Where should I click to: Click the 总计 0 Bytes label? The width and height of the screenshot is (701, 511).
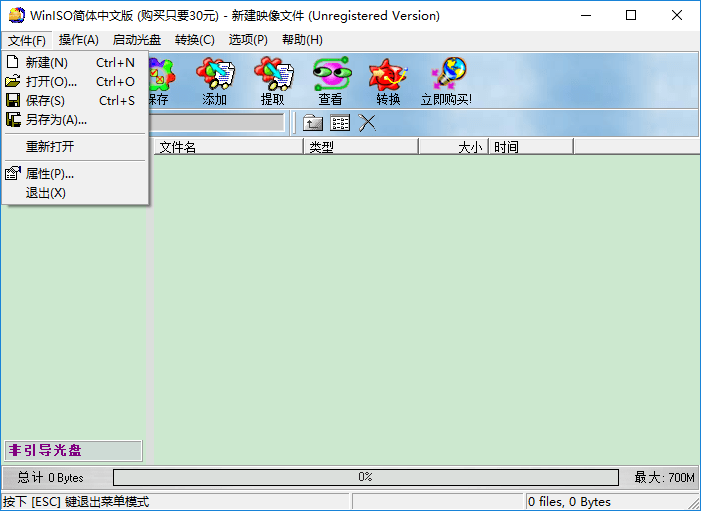pos(50,477)
